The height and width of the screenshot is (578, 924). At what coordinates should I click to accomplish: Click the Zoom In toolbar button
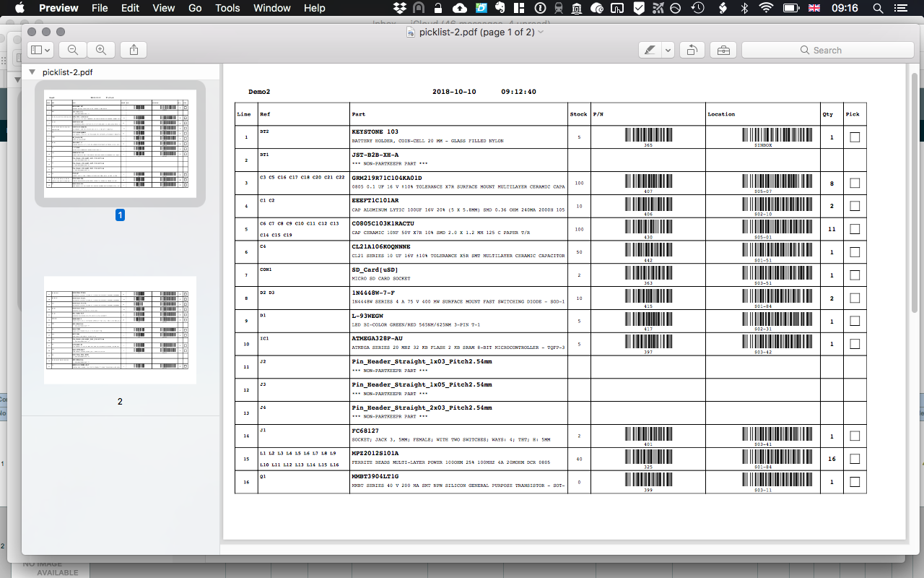point(101,50)
